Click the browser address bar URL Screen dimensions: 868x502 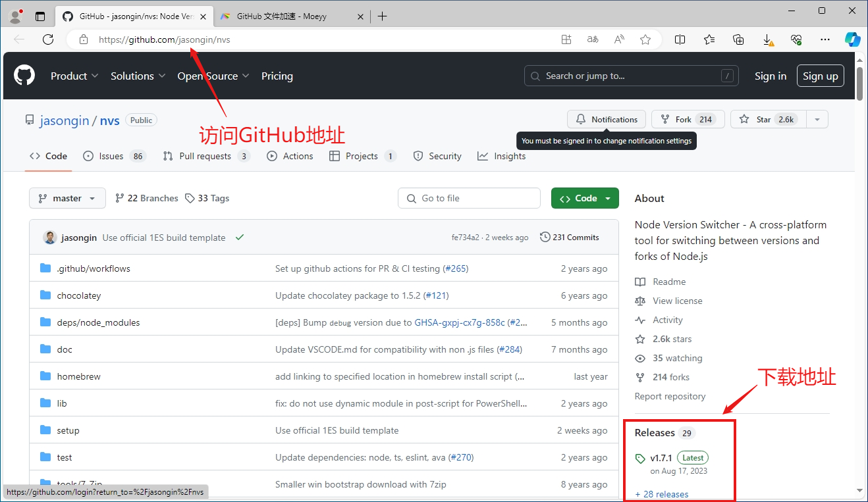coord(165,39)
